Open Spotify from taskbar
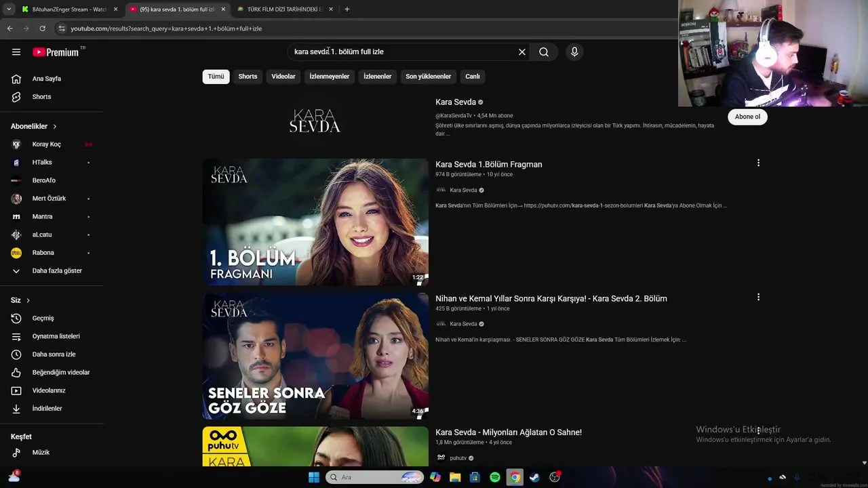 495,477
